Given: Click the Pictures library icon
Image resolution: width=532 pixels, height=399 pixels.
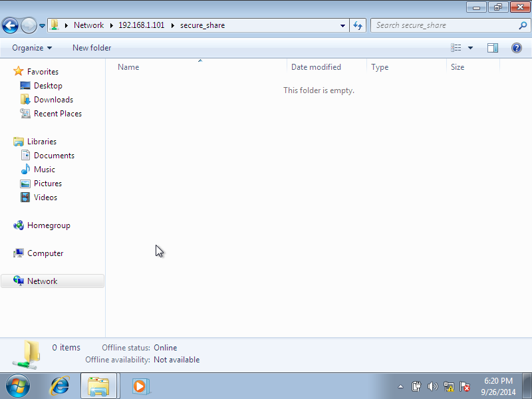Looking at the screenshot, I should tap(25, 184).
